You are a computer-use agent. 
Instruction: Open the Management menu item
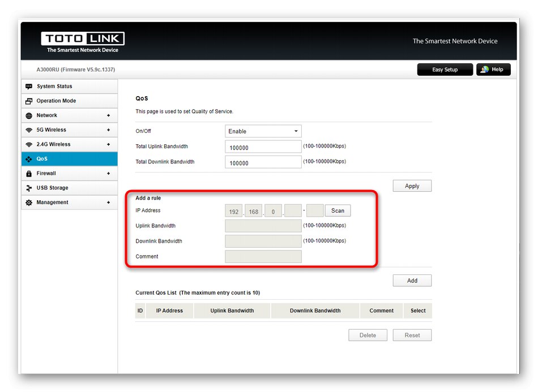(69, 203)
